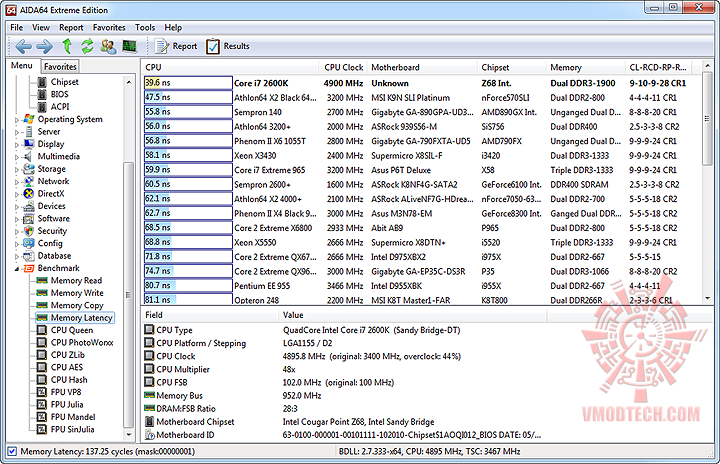
Task: Click the Refresh toolbar icon
Action: pyautogui.click(x=87, y=46)
